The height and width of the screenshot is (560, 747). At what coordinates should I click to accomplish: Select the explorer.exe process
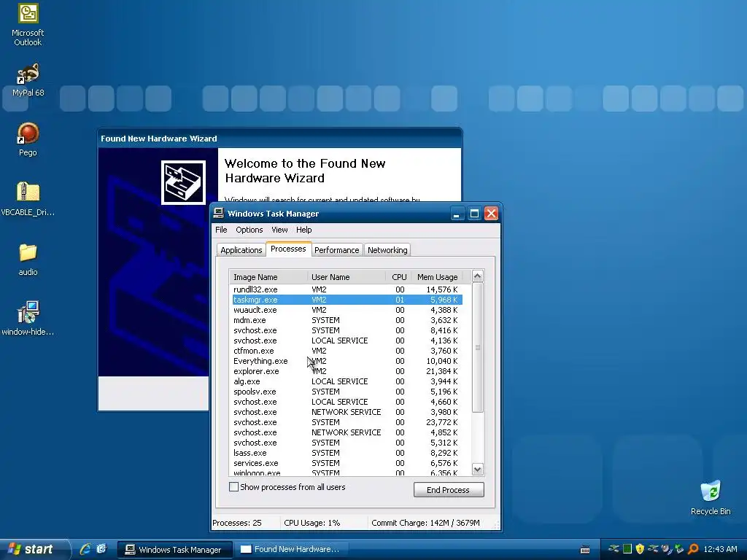point(347,371)
